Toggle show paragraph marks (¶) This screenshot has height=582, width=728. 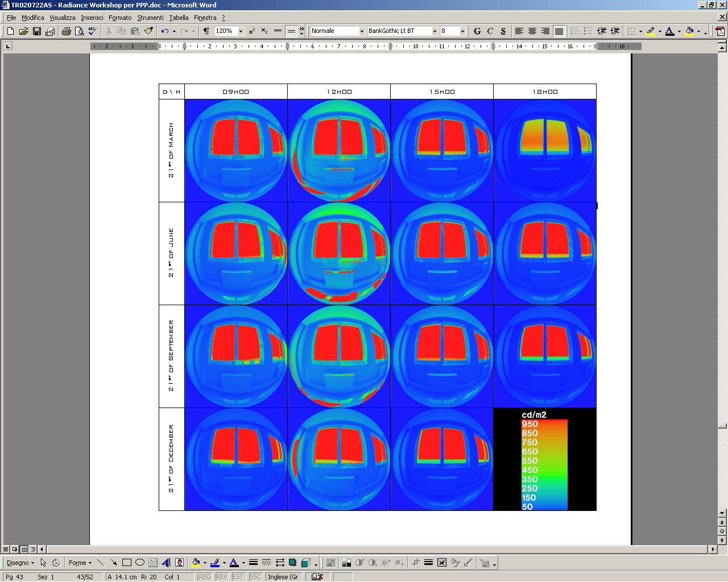point(206,31)
